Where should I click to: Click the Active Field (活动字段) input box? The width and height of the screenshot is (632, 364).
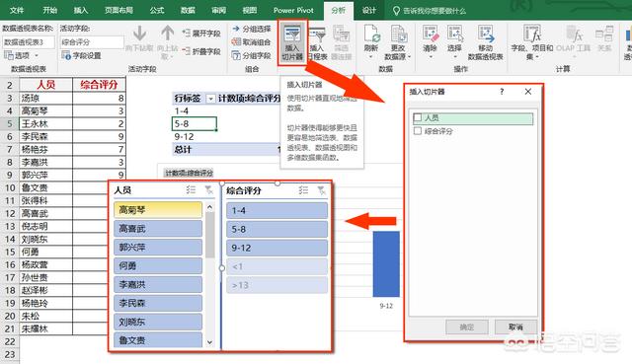(x=92, y=41)
